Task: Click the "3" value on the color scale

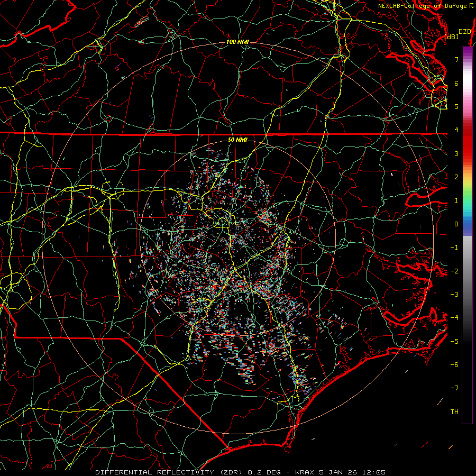Action: click(456, 153)
